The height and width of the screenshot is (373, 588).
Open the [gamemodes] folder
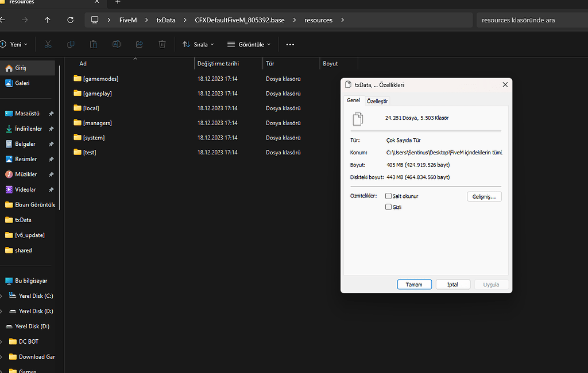[100, 79]
